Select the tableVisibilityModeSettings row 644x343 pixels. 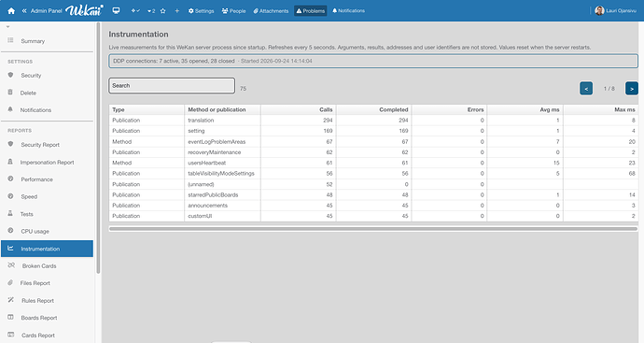tap(373, 174)
